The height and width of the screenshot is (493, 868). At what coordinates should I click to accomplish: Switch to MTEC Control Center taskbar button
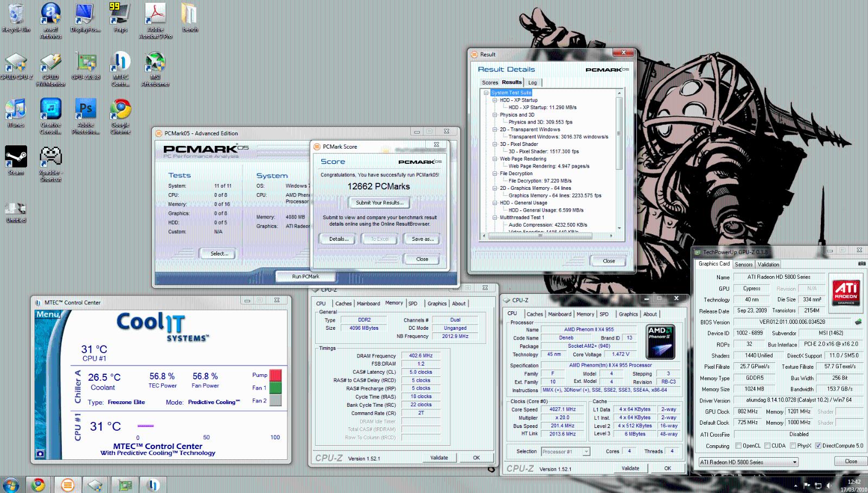pos(154,484)
